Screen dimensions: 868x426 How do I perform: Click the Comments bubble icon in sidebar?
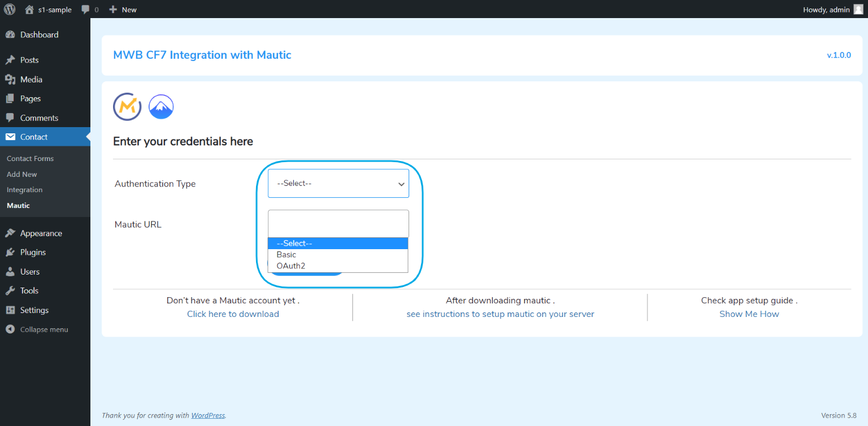(x=10, y=118)
